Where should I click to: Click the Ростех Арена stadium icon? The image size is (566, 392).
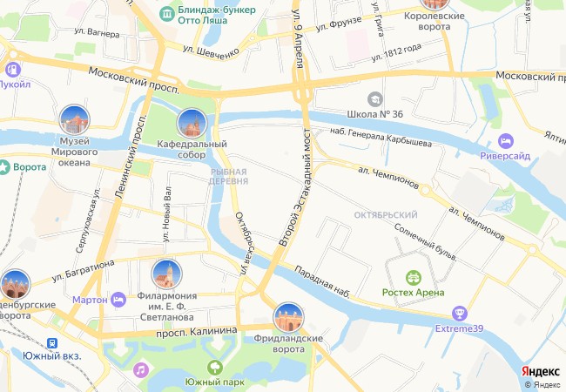414,278
